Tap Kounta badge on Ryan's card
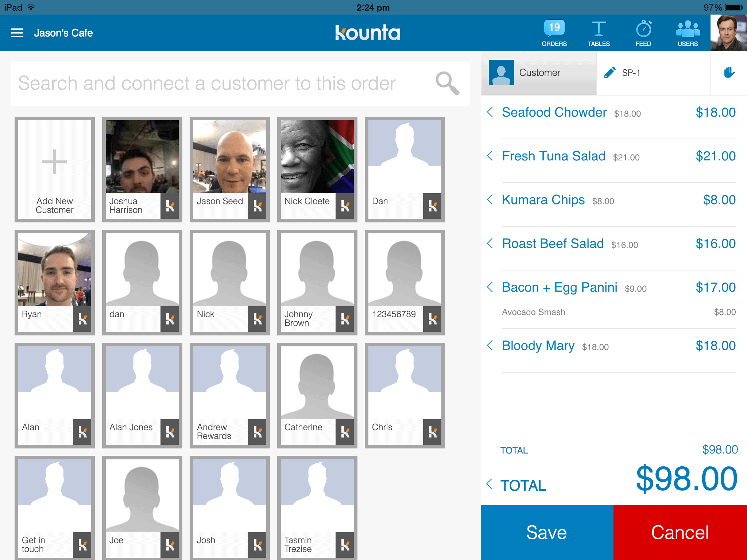 [82, 319]
